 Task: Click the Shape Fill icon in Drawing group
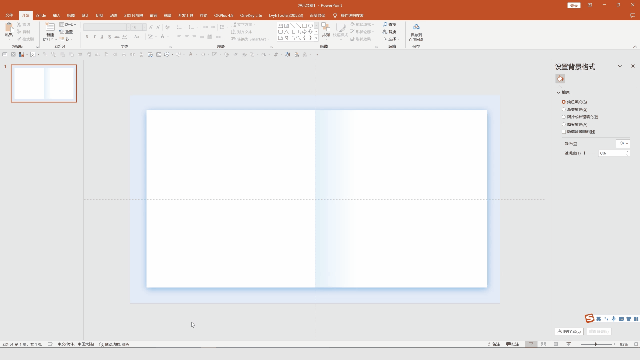click(x=353, y=24)
